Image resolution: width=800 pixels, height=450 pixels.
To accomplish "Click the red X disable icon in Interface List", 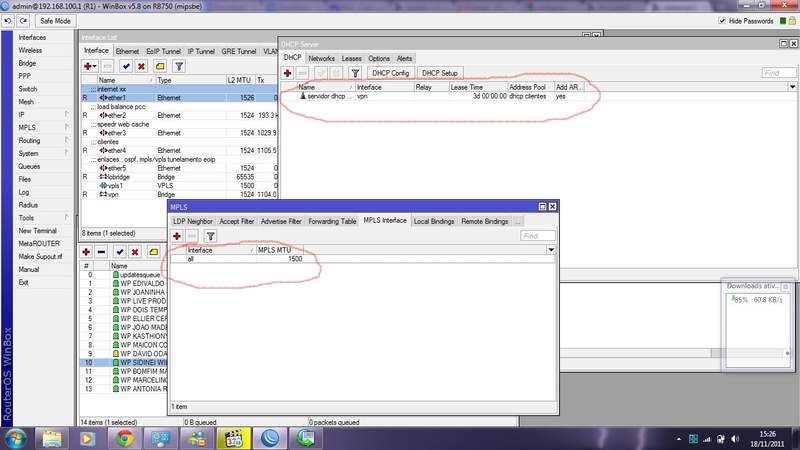I will click(x=141, y=66).
